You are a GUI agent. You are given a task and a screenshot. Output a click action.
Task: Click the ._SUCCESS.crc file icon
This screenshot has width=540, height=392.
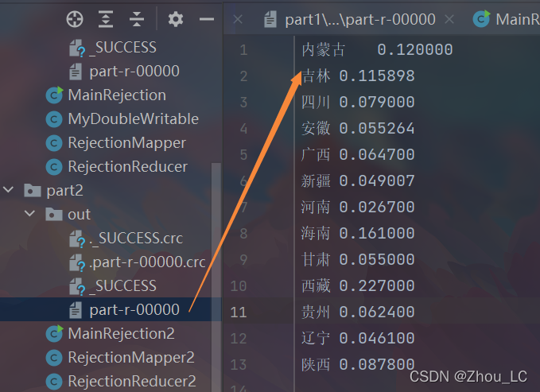[x=77, y=239]
